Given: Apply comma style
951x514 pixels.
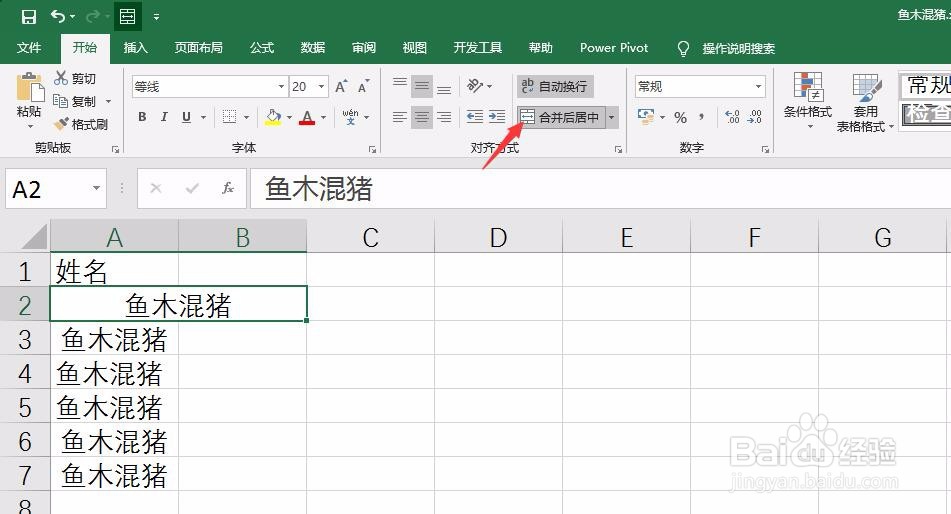Looking at the screenshot, I should (x=701, y=117).
